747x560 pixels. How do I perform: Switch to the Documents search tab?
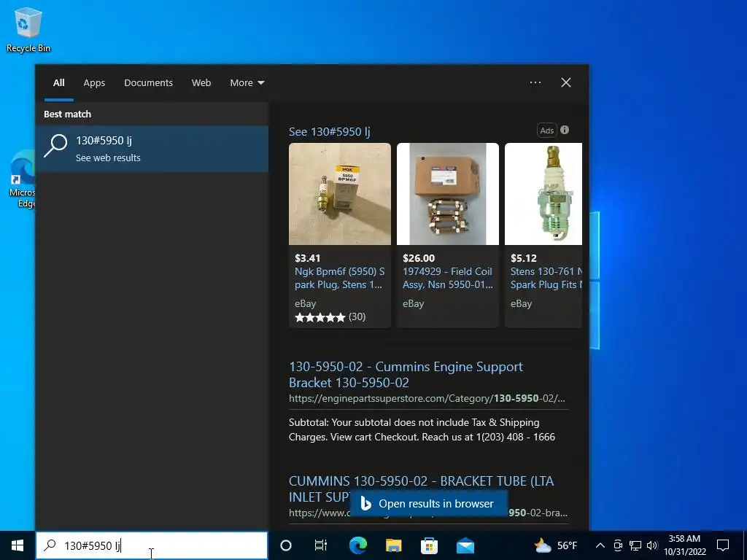click(149, 82)
